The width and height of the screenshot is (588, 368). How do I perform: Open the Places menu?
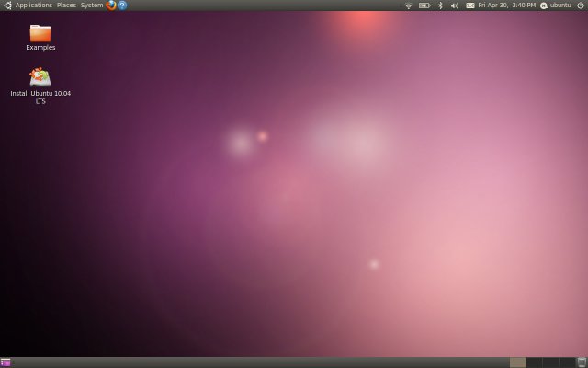(66, 6)
